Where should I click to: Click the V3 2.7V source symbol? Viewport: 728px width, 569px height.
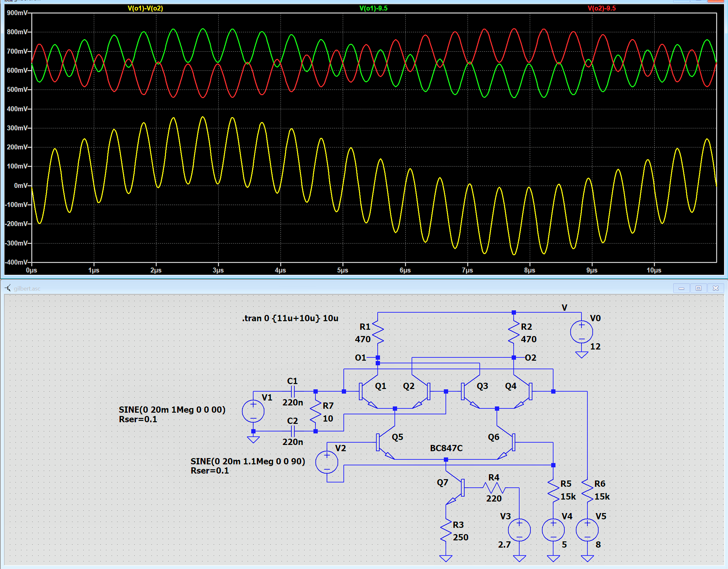tap(519, 530)
